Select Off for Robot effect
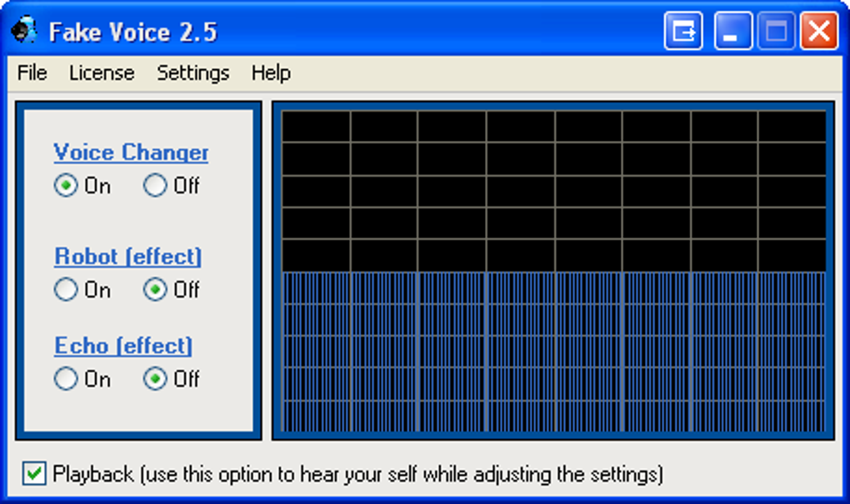Screen dimensions: 850x504 point(172,289)
